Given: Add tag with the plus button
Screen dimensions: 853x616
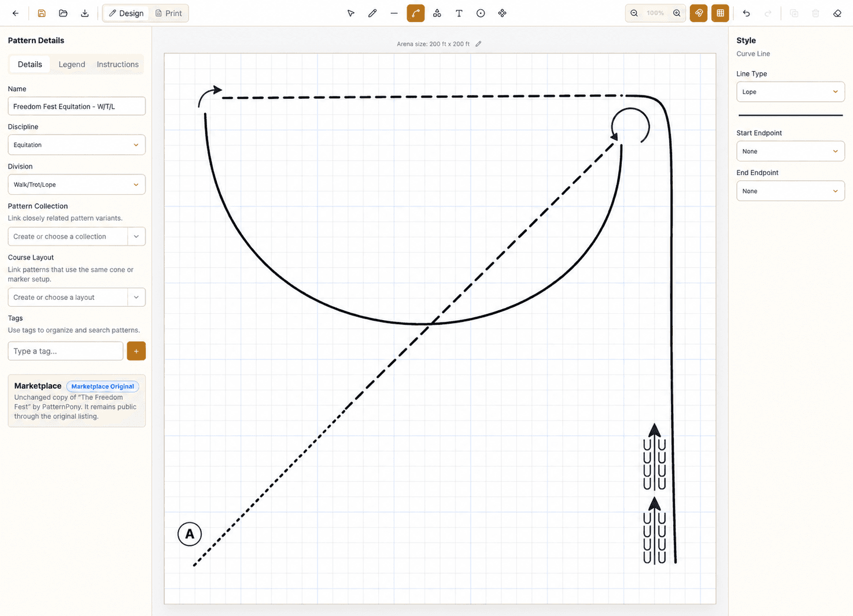Looking at the screenshot, I should 136,351.
